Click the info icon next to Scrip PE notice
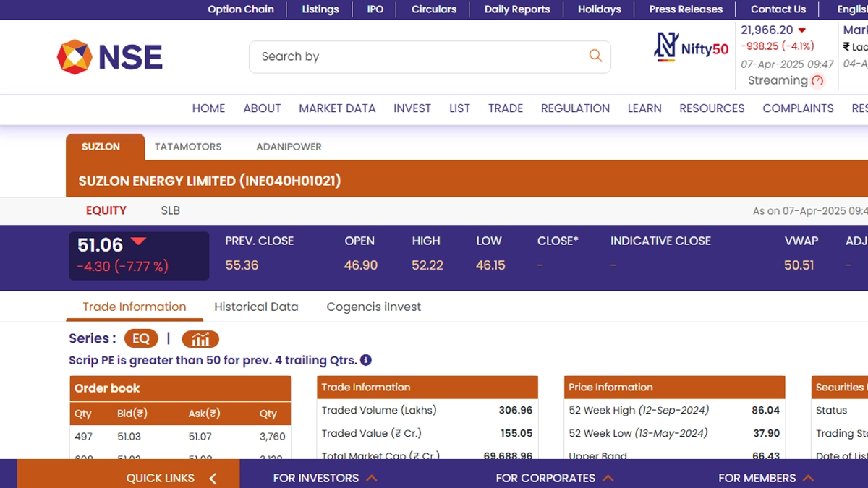This screenshot has width=868, height=488. (366, 360)
